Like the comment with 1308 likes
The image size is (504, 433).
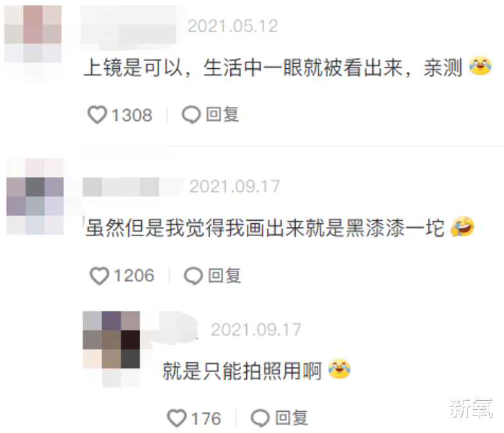(x=98, y=115)
